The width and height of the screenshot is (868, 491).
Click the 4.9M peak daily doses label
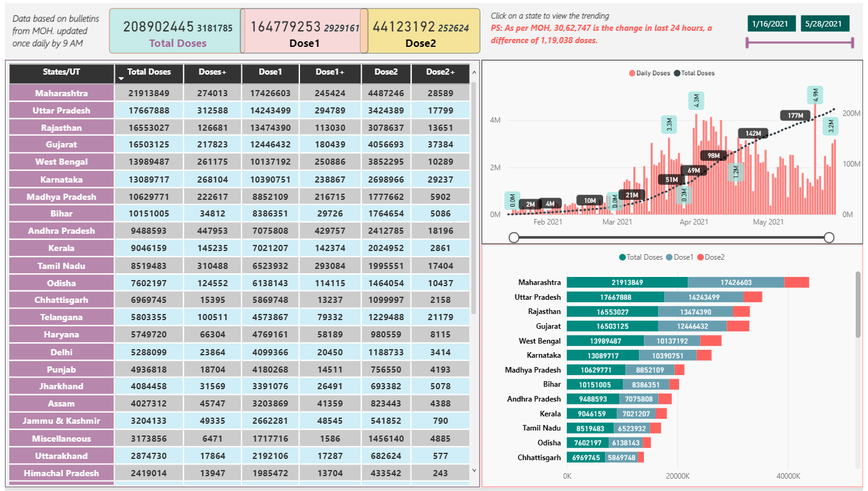(816, 95)
